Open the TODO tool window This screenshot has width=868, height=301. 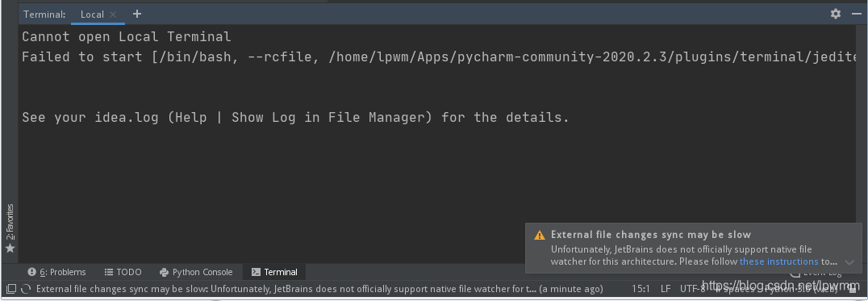(123, 272)
